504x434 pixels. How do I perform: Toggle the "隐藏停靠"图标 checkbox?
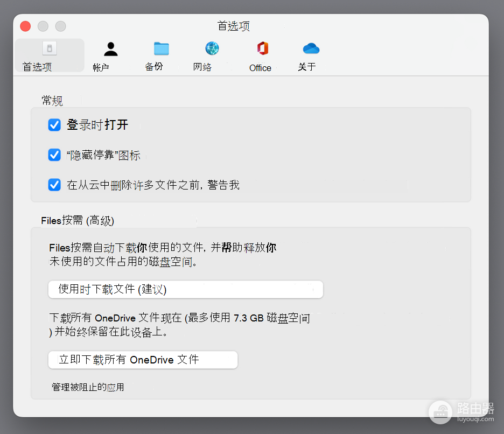54,155
